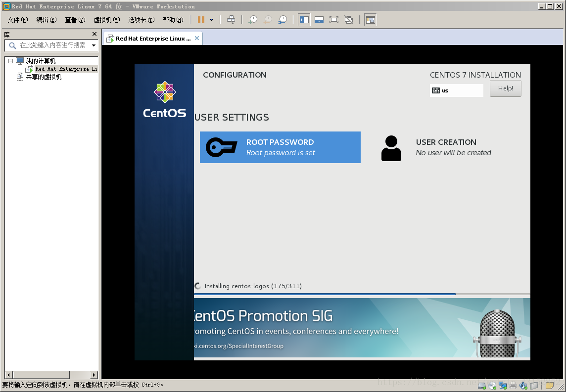Click the search magnifier icon in library
Viewport: 566px width, 392px height.
(x=12, y=45)
